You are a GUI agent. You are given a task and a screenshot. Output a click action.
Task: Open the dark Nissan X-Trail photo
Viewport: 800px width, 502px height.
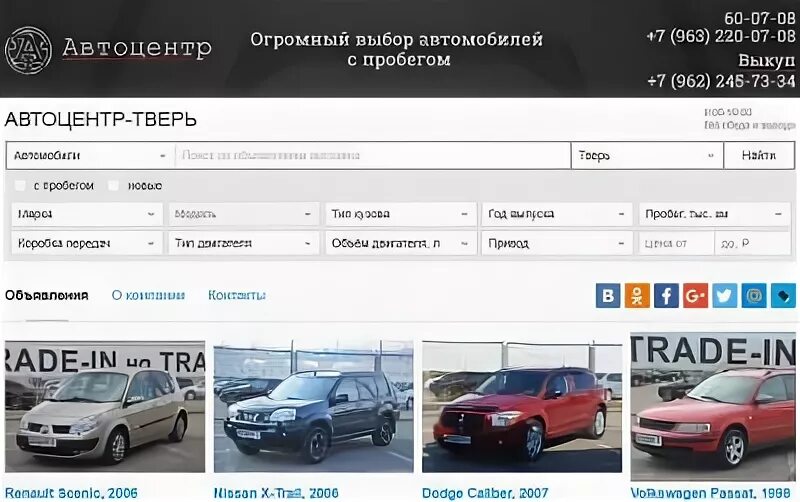pyautogui.click(x=313, y=407)
